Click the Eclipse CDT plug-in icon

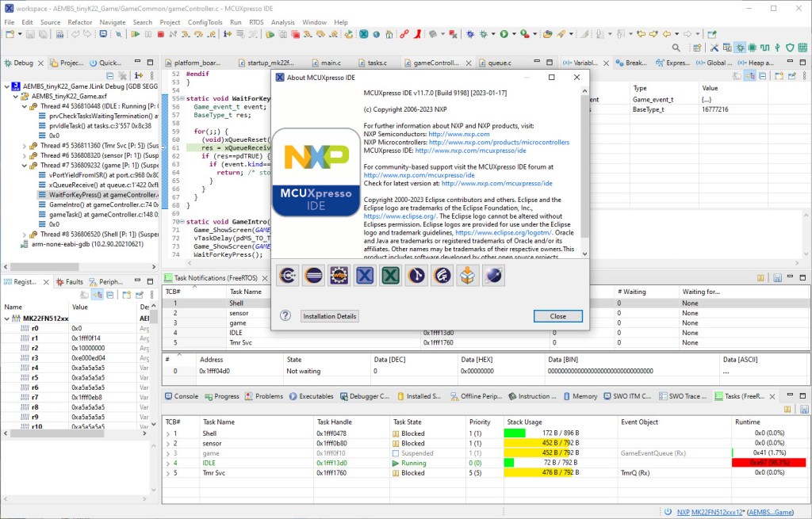pyautogui.click(x=288, y=275)
